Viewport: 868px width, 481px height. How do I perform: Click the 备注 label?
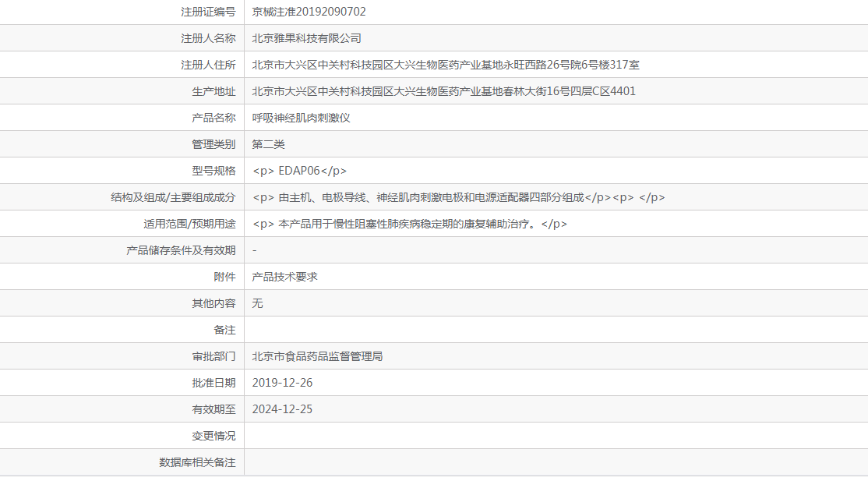224,331
